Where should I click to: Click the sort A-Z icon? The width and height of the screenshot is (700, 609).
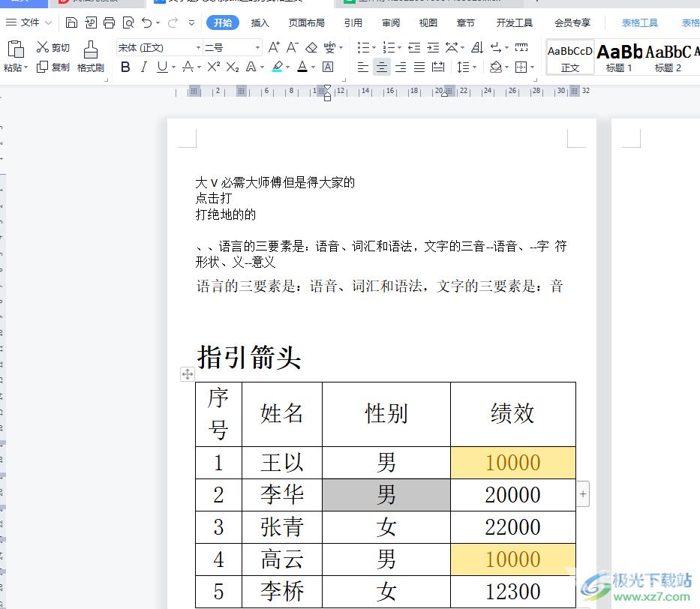click(x=477, y=47)
